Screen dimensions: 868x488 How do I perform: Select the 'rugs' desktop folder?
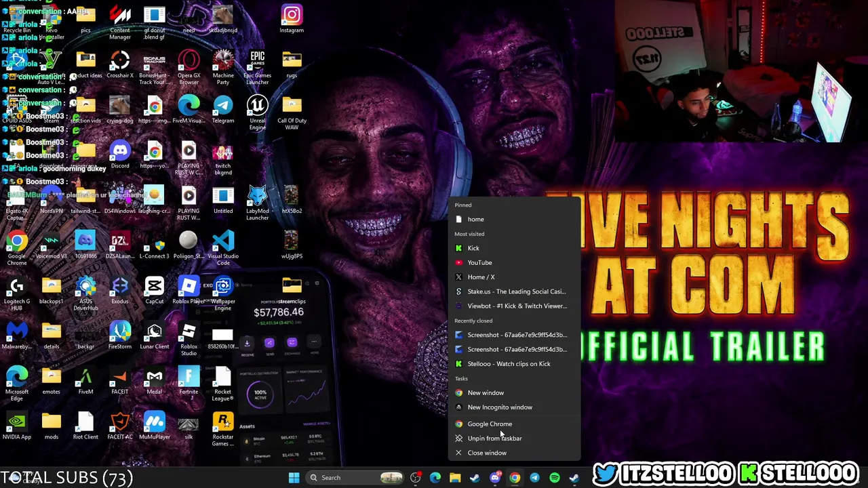[x=292, y=65]
